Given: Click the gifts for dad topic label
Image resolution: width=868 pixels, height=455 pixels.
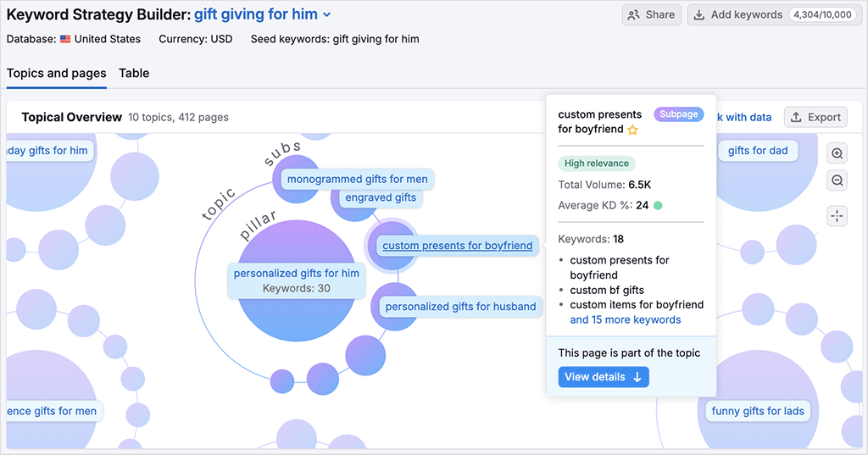Looking at the screenshot, I should click(x=758, y=151).
